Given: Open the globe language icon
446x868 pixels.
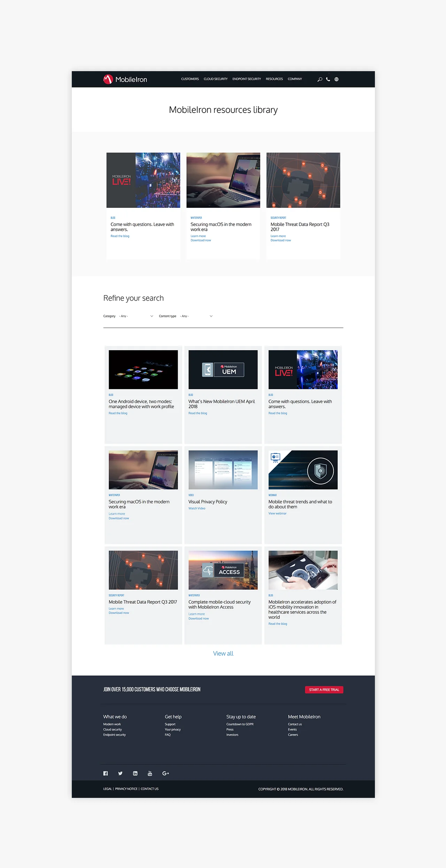Looking at the screenshot, I should tap(337, 79).
